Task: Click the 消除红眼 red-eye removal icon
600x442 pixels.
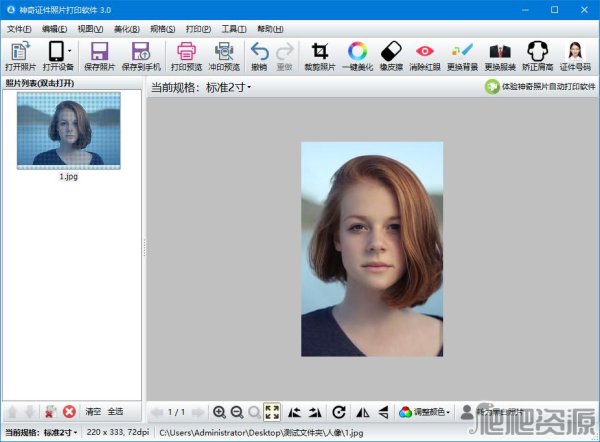Action: tap(425, 52)
